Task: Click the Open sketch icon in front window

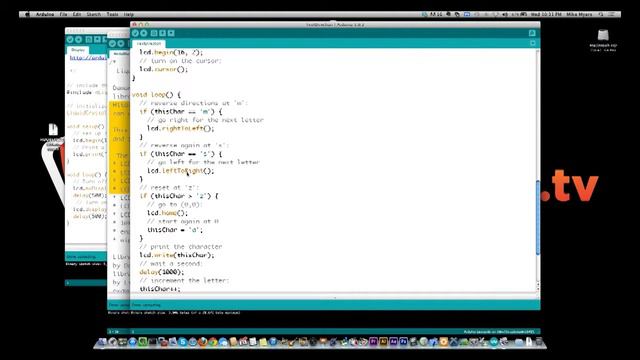Action: point(162,33)
